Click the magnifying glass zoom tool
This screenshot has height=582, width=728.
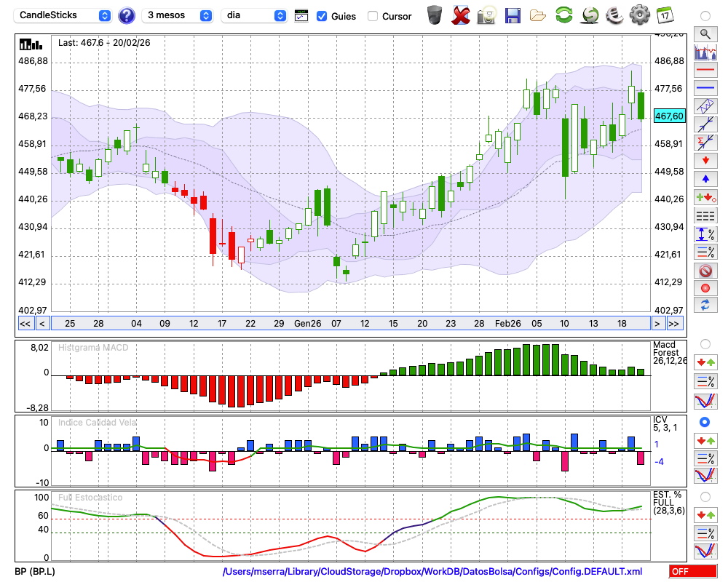705,33
